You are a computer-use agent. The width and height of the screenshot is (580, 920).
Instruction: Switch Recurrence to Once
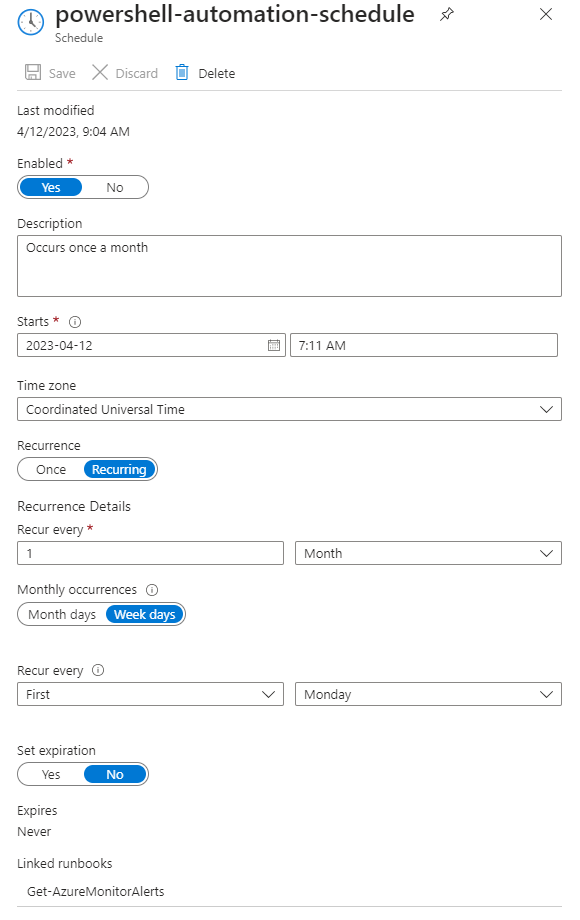click(x=51, y=469)
